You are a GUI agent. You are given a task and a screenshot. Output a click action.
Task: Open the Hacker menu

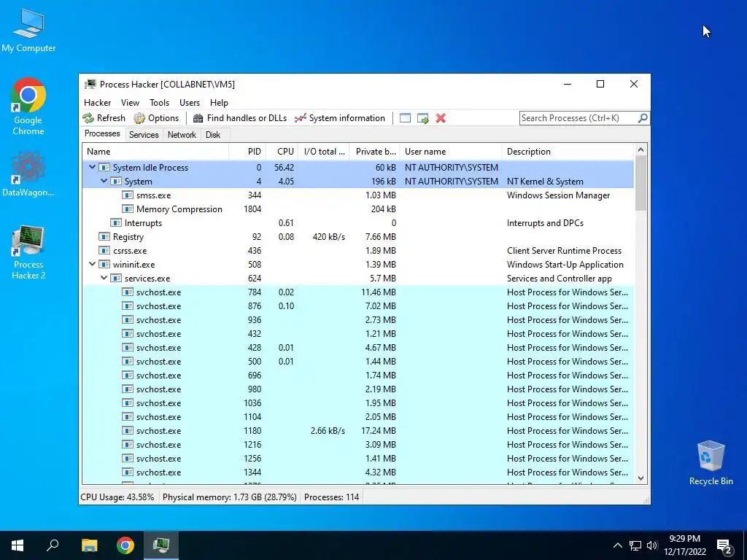pyautogui.click(x=97, y=102)
